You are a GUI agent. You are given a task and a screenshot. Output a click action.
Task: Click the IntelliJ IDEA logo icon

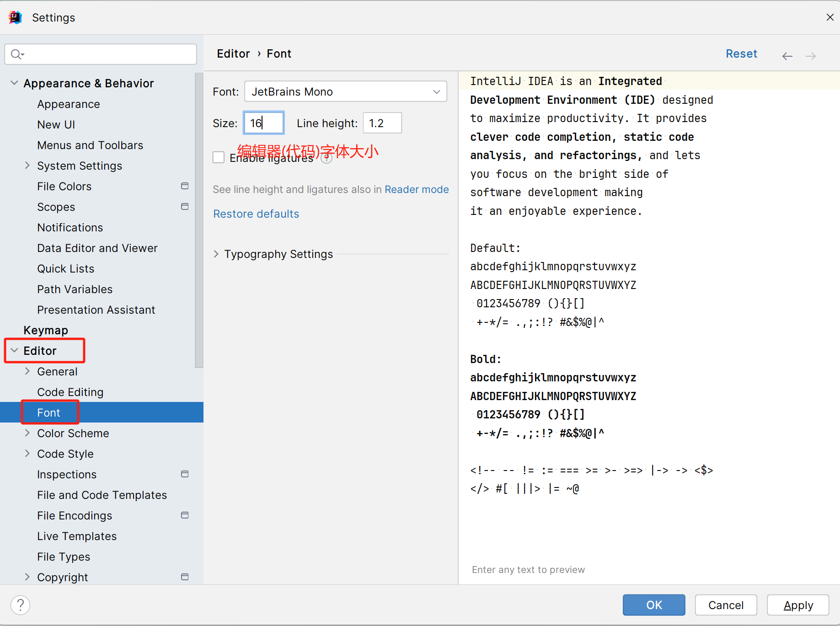click(15, 17)
